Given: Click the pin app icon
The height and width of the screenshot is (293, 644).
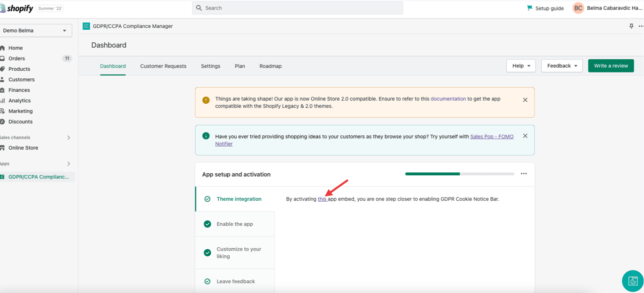Looking at the screenshot, I should pos(631,26).
